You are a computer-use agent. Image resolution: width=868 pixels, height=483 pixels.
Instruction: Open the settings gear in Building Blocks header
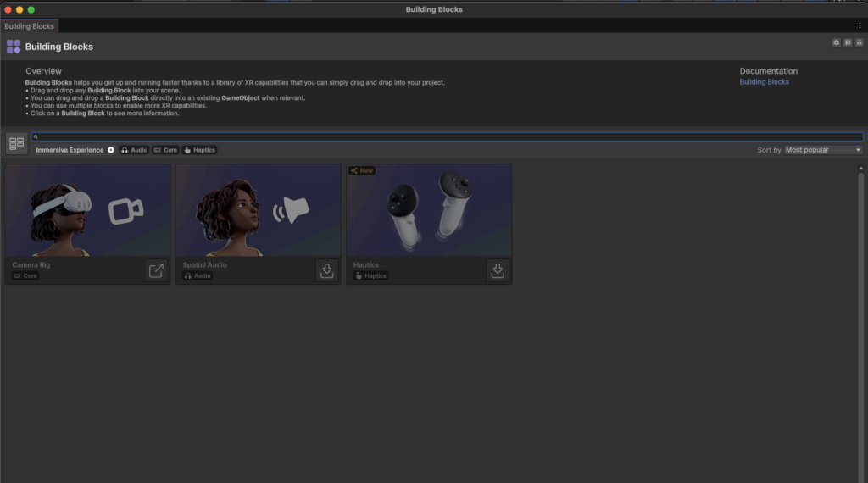(836, 42)
